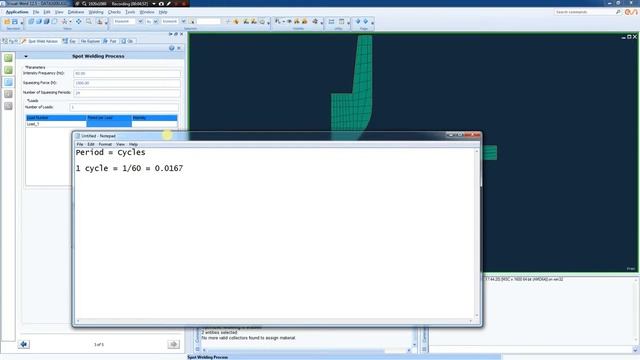Select the Load_1 row in loads table

(102, 124)
